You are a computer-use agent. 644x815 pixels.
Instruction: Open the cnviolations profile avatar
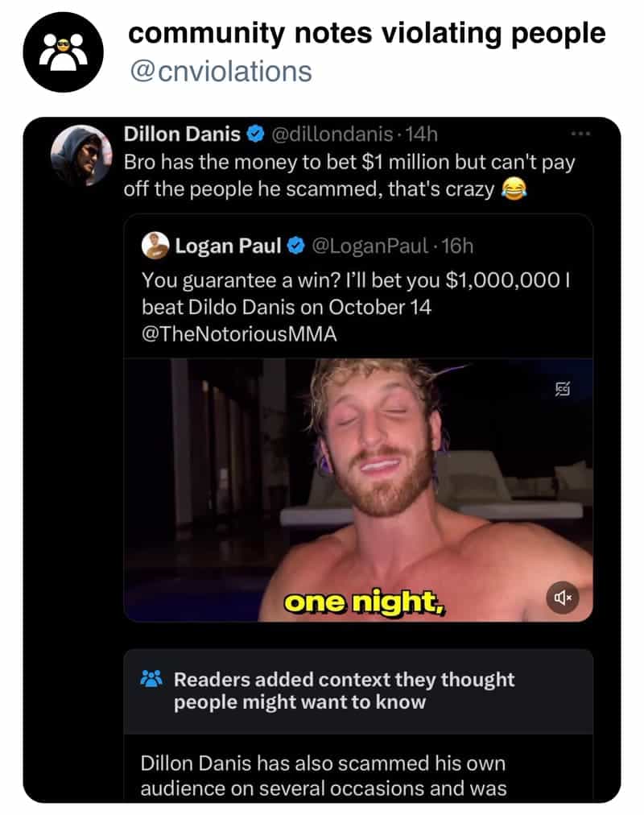pos(63,52)
